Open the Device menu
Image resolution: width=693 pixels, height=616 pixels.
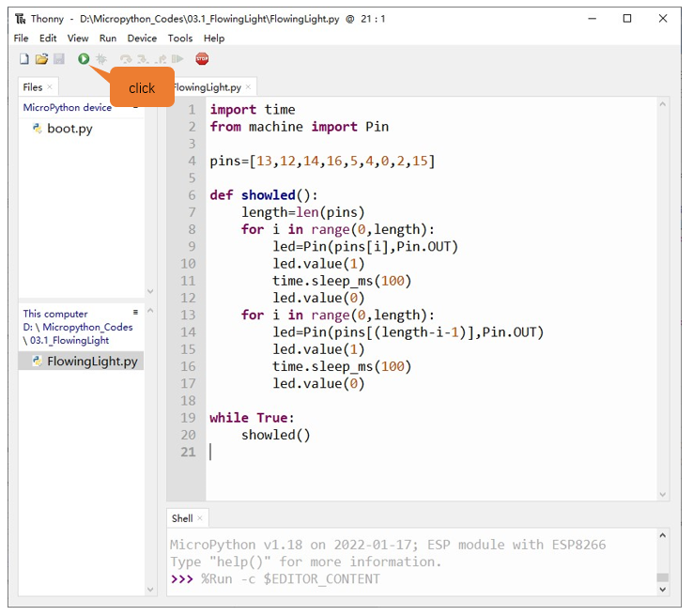(x=142, y=38)
